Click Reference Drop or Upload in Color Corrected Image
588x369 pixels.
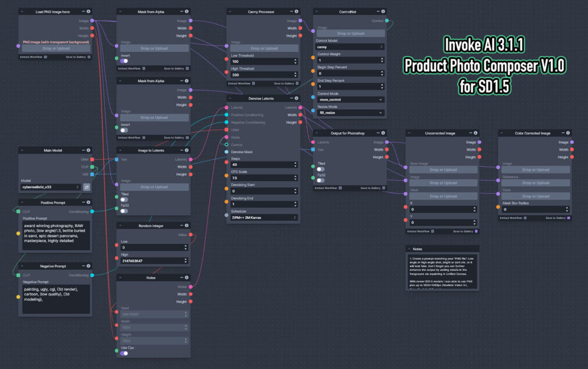tap(536, 183)
